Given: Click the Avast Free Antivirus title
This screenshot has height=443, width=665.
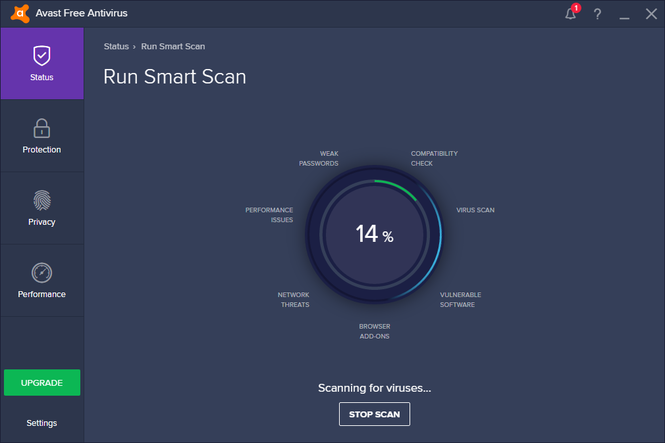Looking at the screenshot, I should pyautogui.click(x=81, y=13).
